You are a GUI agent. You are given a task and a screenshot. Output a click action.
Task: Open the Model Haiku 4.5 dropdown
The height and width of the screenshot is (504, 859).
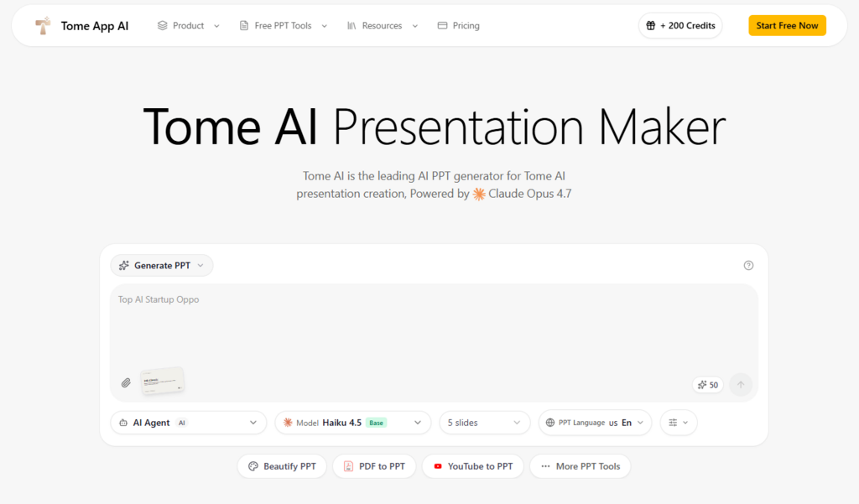(x=353, y=423)
